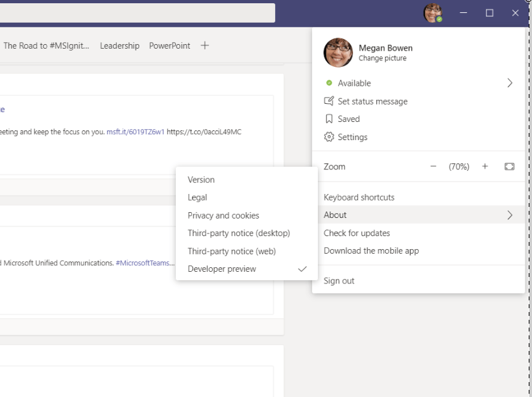This screenshot has width=532, height=397.
Task: Toggle the Developer preview option
Action: (x=222, y=269)
